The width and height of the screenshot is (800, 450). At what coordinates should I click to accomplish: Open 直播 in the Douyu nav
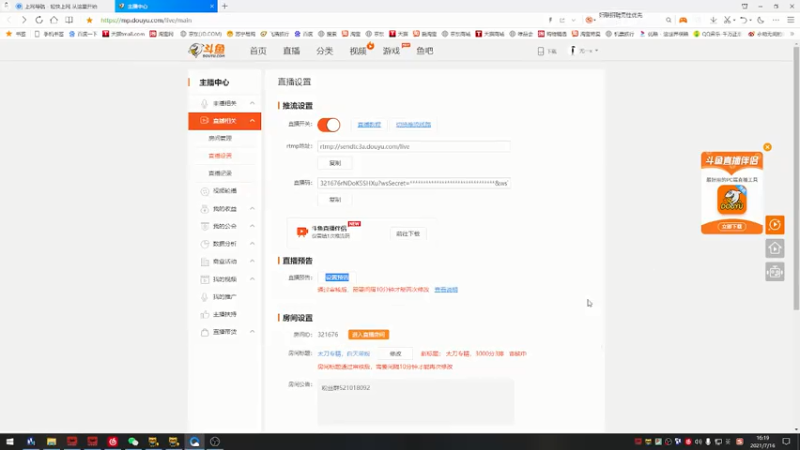[x=291, y=51]
